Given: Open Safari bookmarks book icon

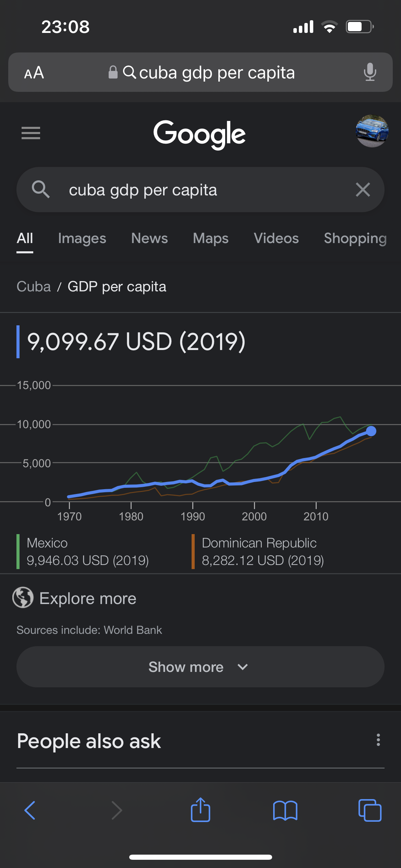Looking at the screenshot, I should (x=285, y=811).
